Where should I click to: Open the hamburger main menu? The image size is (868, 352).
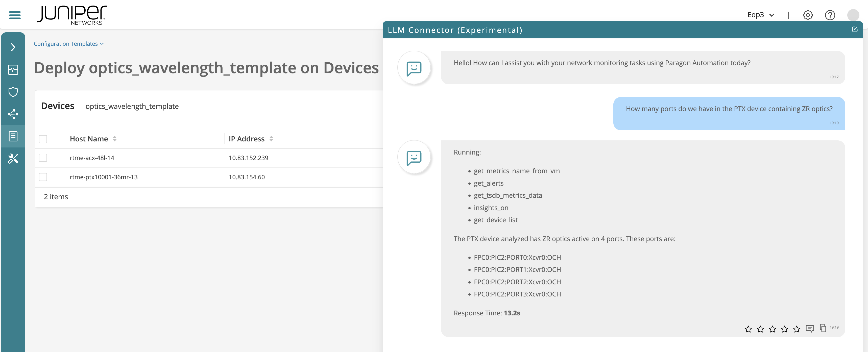point(15,15)
